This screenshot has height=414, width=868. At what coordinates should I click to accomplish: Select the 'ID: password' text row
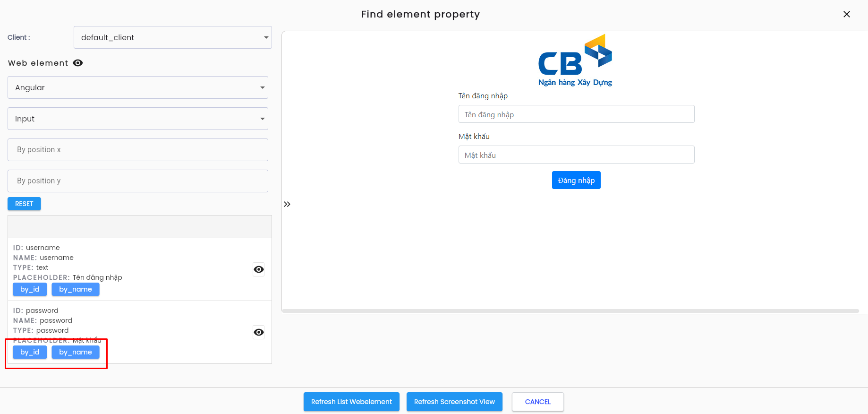point(36,310)
